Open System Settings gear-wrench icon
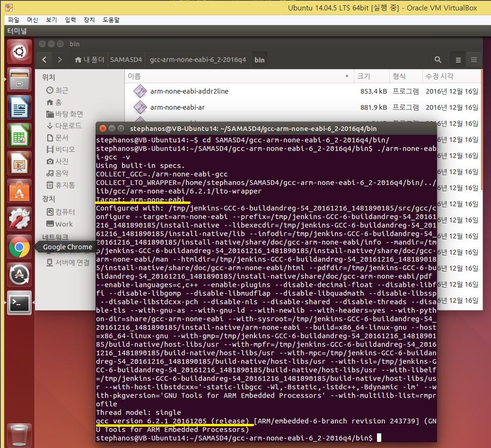Viewport: 491px width, 448px height. [x=19, y=219]
